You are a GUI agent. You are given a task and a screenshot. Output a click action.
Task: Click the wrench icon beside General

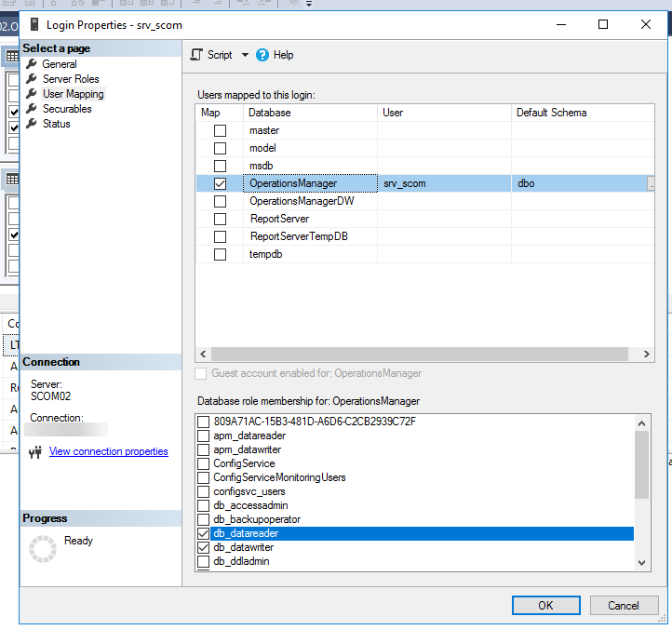(32, 64)
